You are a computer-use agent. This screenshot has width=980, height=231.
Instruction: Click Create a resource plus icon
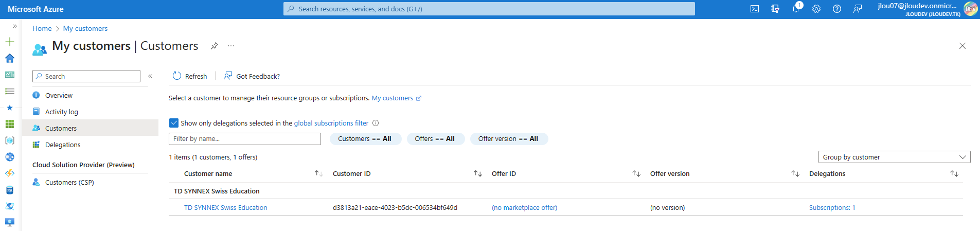point(10,42)
